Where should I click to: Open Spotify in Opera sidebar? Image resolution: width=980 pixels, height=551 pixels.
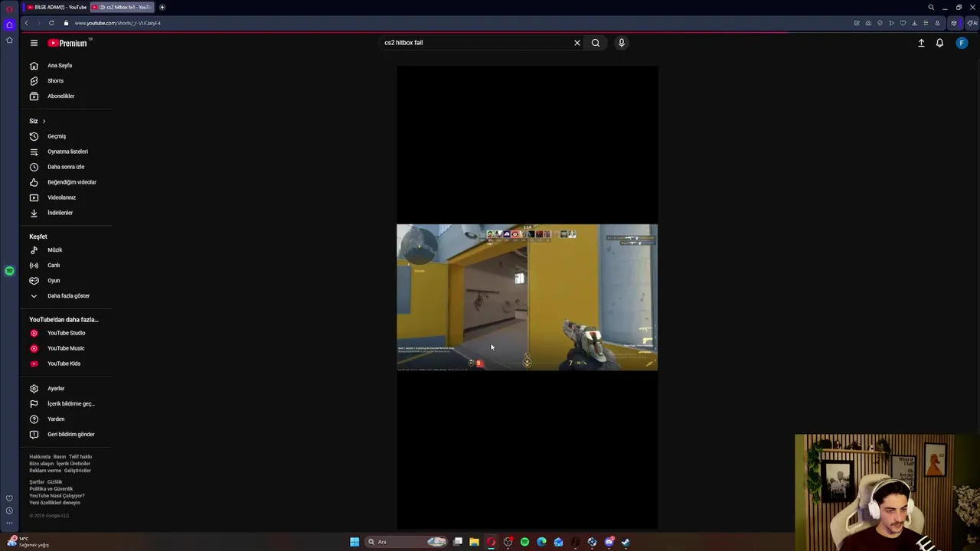click(x=9, y=271)
